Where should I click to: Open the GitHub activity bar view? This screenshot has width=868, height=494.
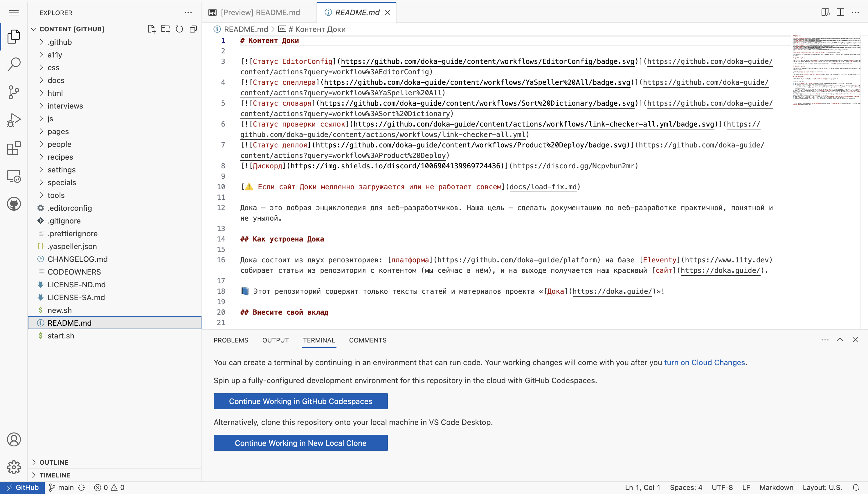coord(14,204)
